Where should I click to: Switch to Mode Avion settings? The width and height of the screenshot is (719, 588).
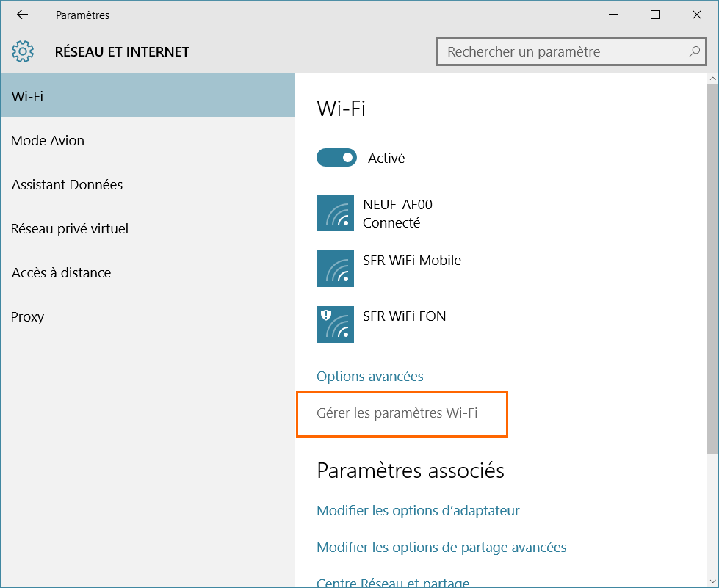point(48,140)
